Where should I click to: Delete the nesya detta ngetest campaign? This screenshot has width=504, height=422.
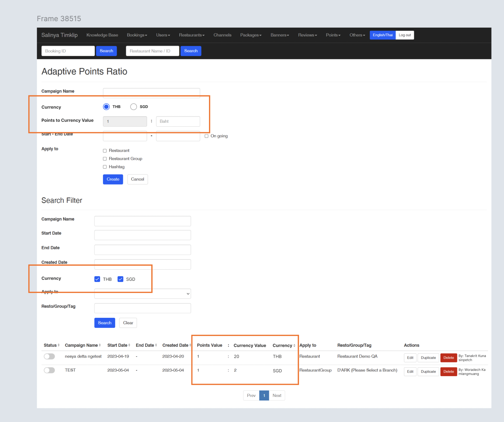click(448, 358)
